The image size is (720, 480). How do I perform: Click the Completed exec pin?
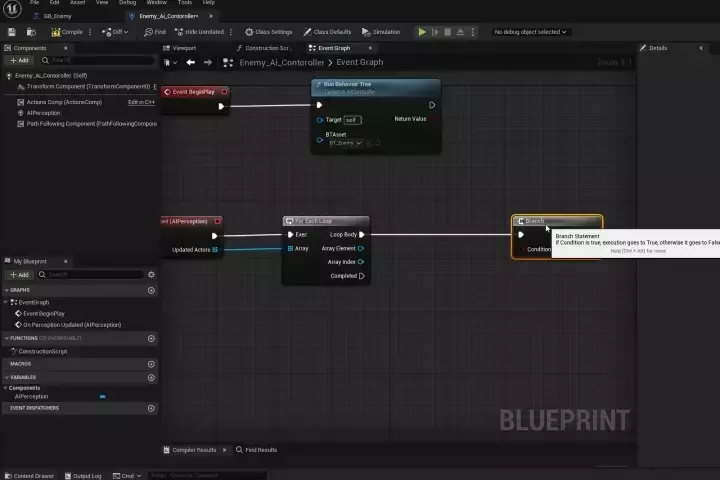[x=362, y=276]
